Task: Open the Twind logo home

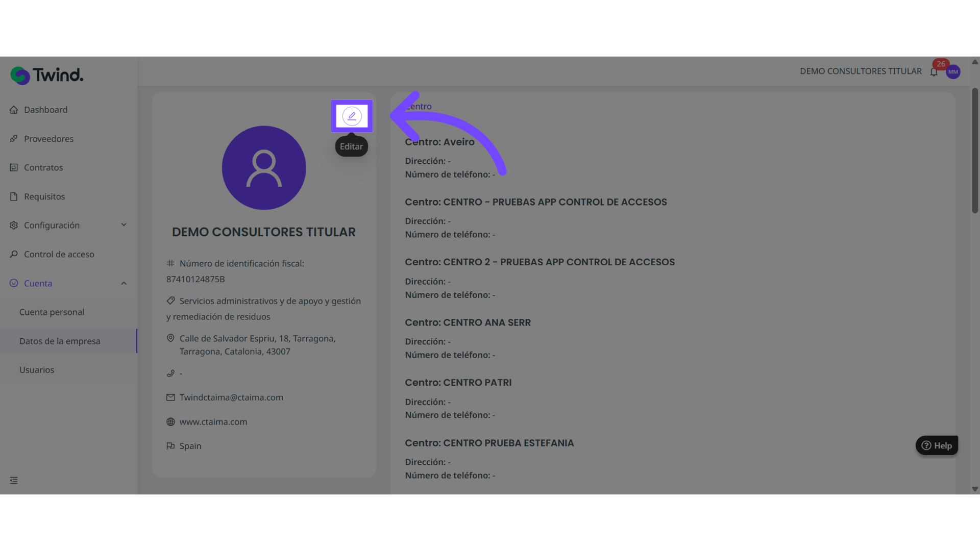Action: coord(47,76)
